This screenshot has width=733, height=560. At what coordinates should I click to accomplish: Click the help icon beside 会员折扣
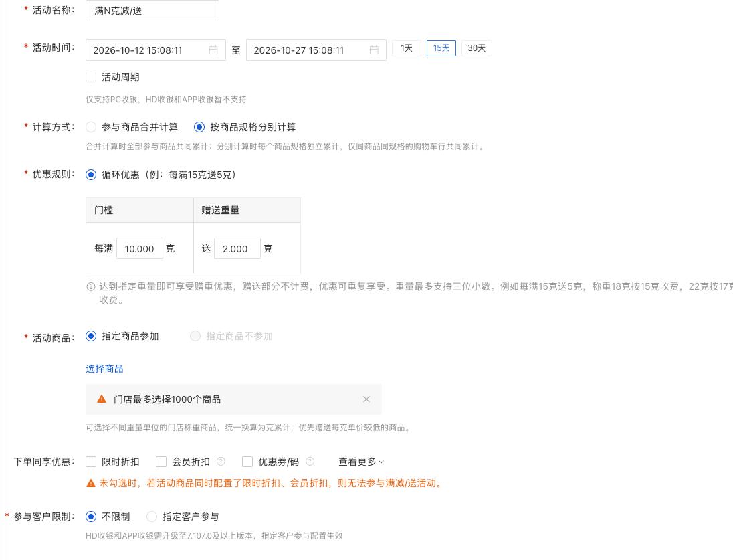pos(221,461)
